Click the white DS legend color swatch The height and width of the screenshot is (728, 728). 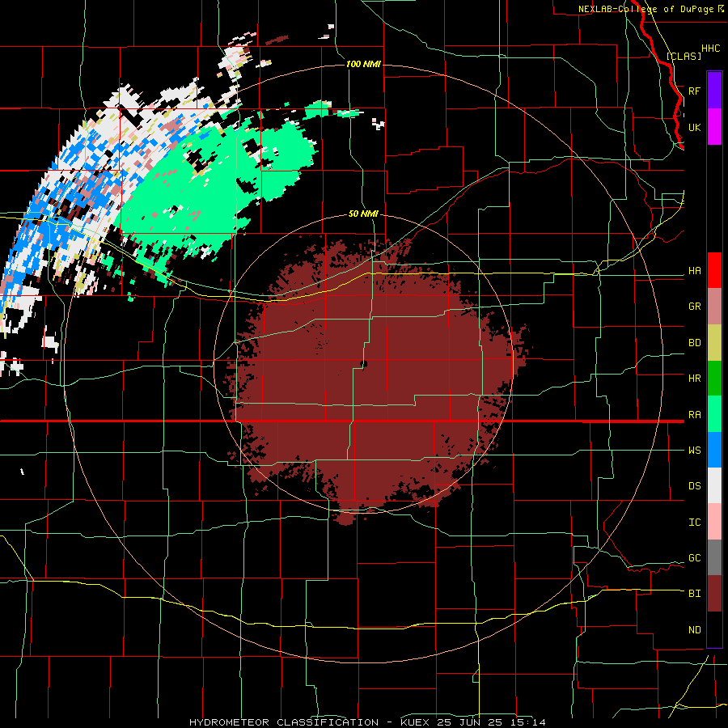coord(714,485)
